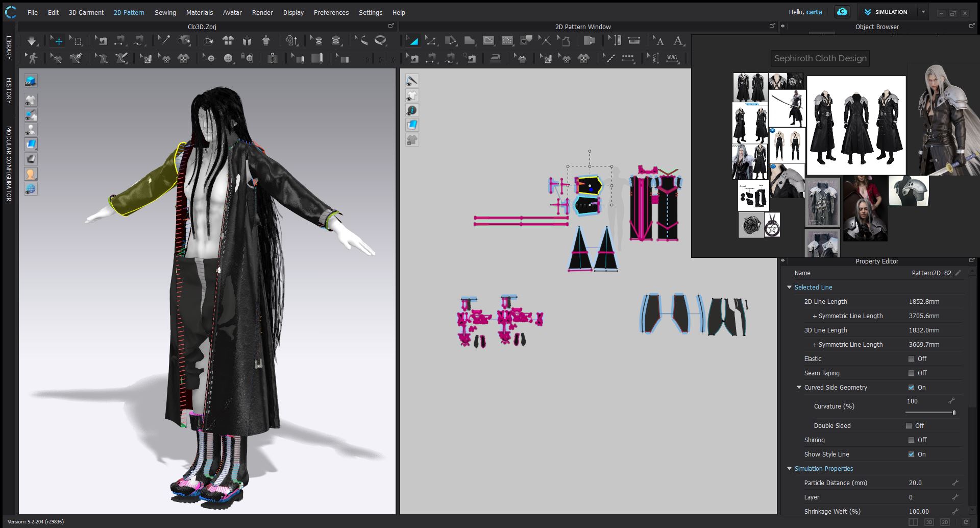Toggle the 2D window info display icon
980x528 pixels.
[x=412, y=110]
